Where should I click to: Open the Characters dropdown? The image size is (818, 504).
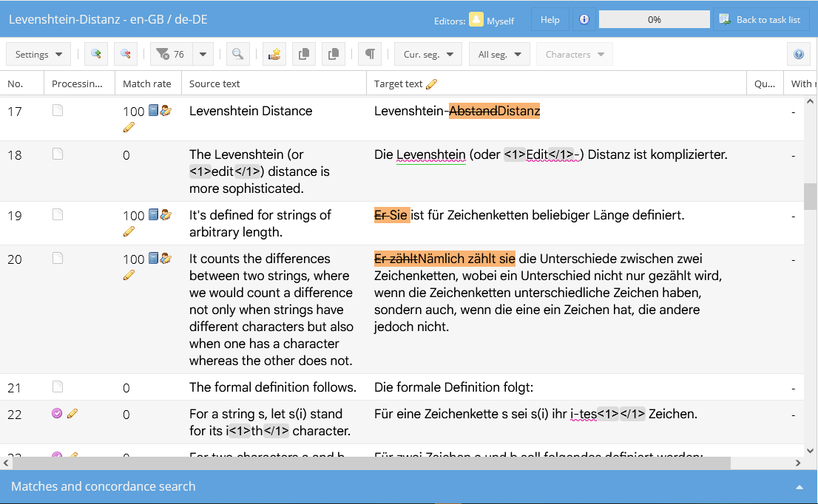[575, 54]
